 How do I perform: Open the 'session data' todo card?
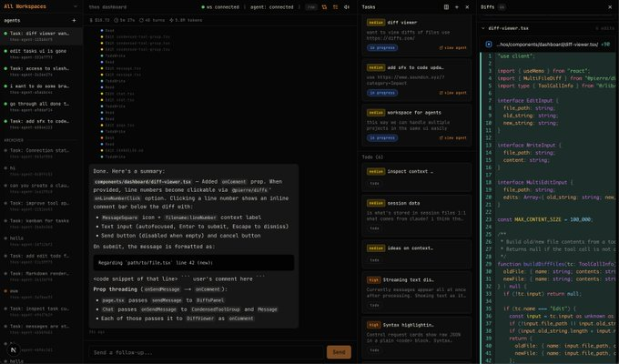click(x=417, y=216)
